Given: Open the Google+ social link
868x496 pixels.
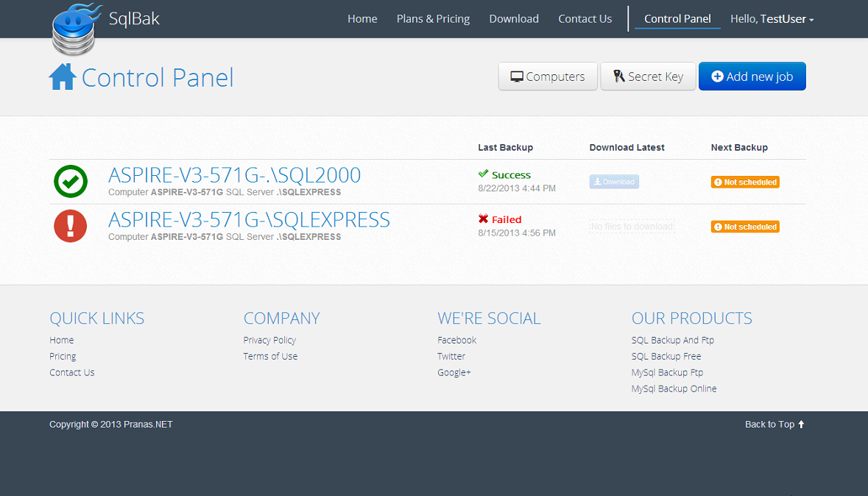Looking at the screenshot, I should coord(454,372).
